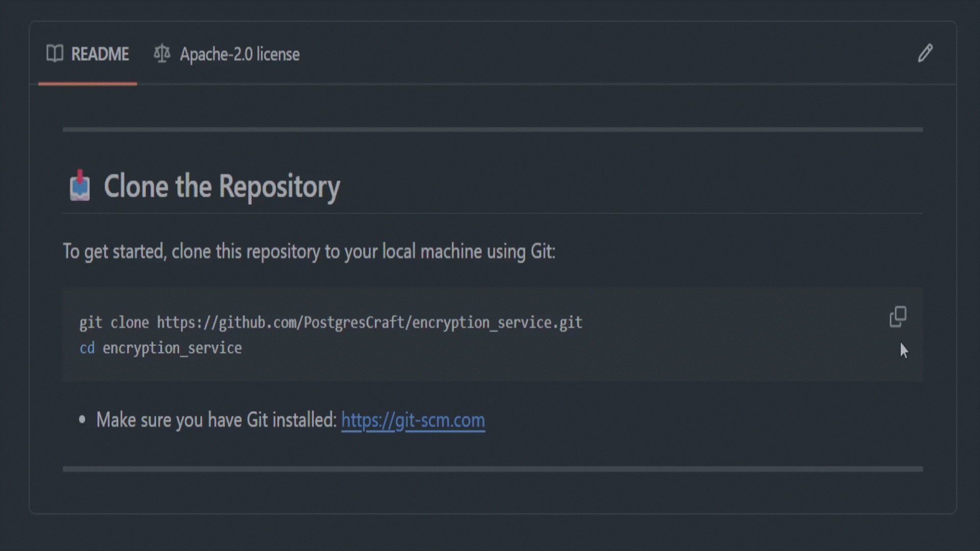Click the pencil icon to edit README
The height and width of the screenshot is (551, 980).
925,53
